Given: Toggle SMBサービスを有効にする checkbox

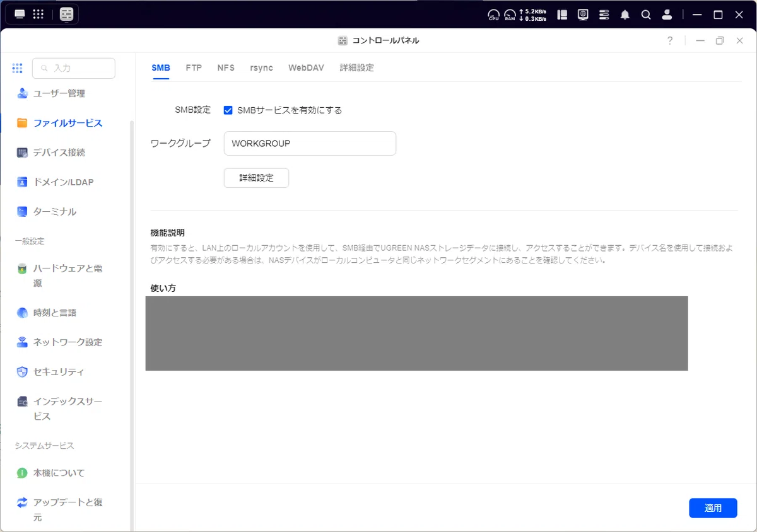Looking at the screenshot, I should coord(228,110).
